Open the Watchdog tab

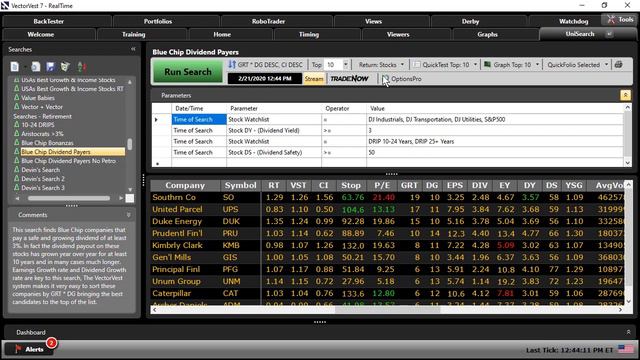coord(573,21)
